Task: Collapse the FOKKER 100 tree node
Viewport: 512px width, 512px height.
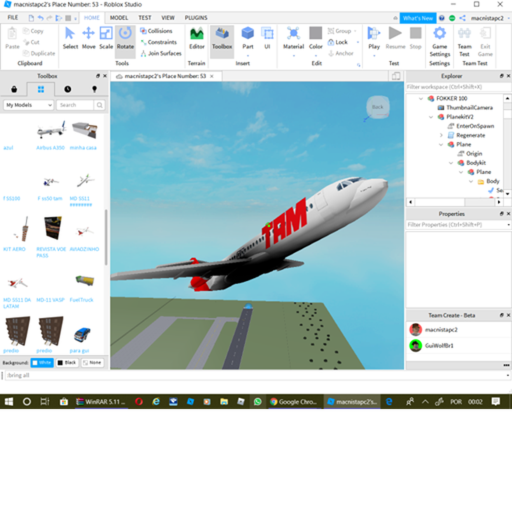Action: point(421,98)
